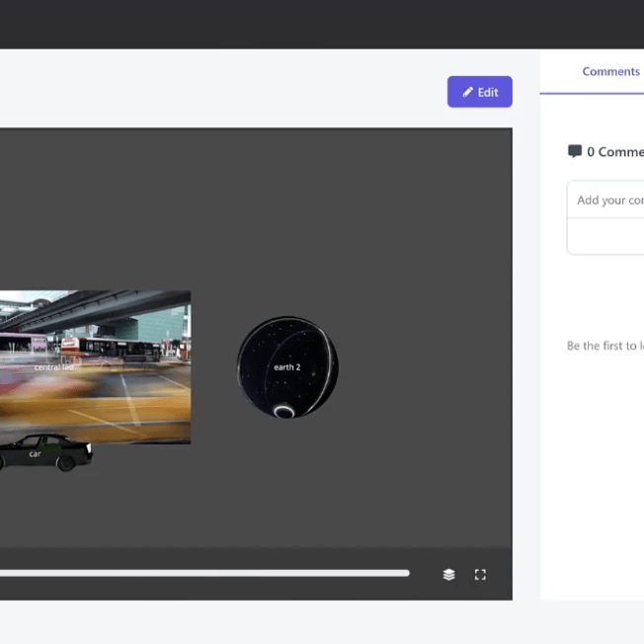Image resolution: width=644 pixels, height=644 pixels.
Task: Select the "central led" label
Action: pos(53,367)
